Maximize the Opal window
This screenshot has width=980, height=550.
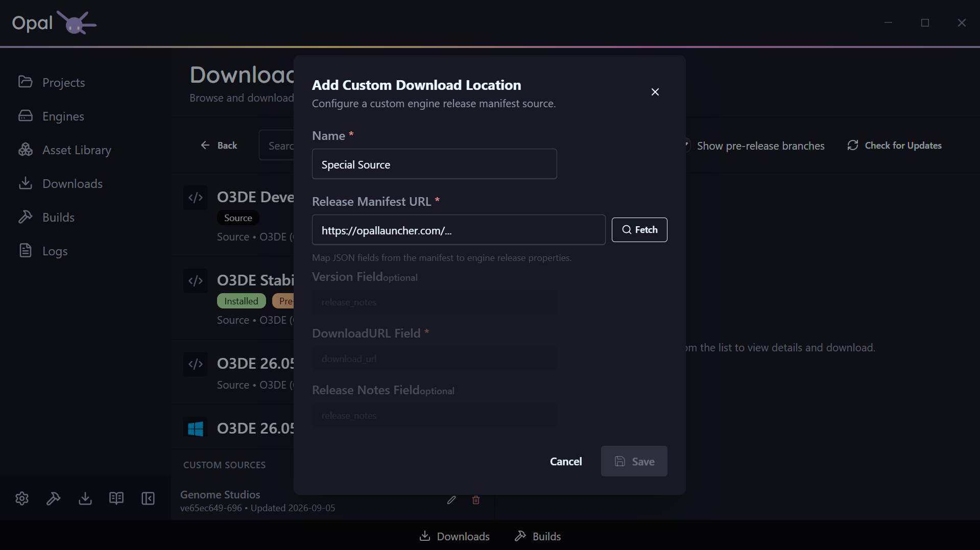pos(925,22)
